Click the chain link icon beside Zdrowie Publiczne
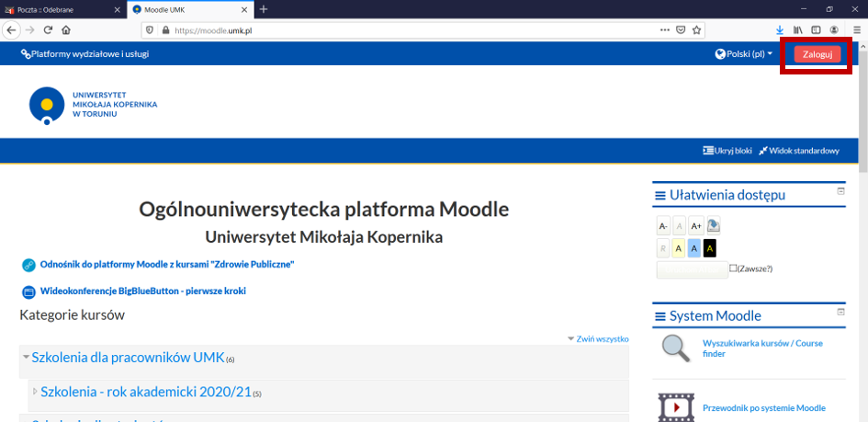The image size is (868, 422). [28, 266]
